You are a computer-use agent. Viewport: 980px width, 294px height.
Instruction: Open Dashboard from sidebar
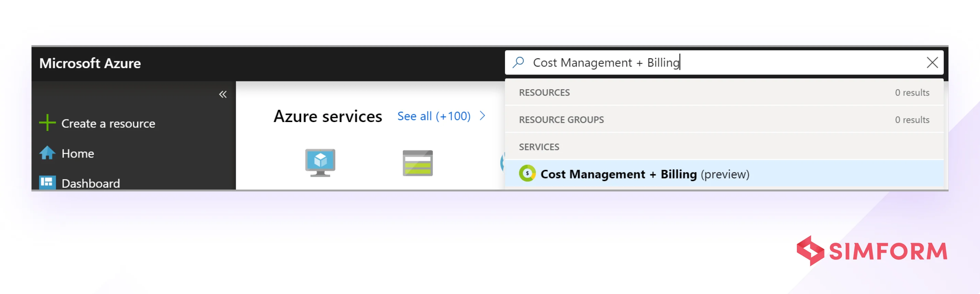tap(91, 183)
